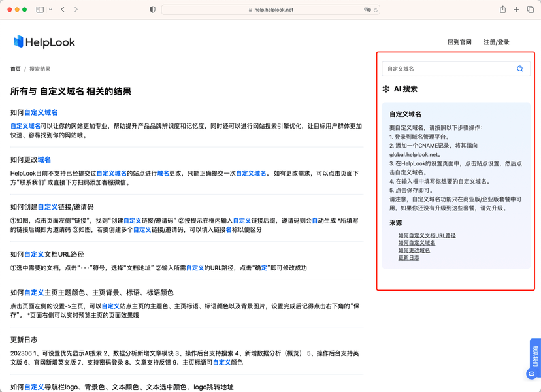This screenshot has height=392, width=541.
Task: Click the macOS red close window button
Action: (x=10, y=10)
